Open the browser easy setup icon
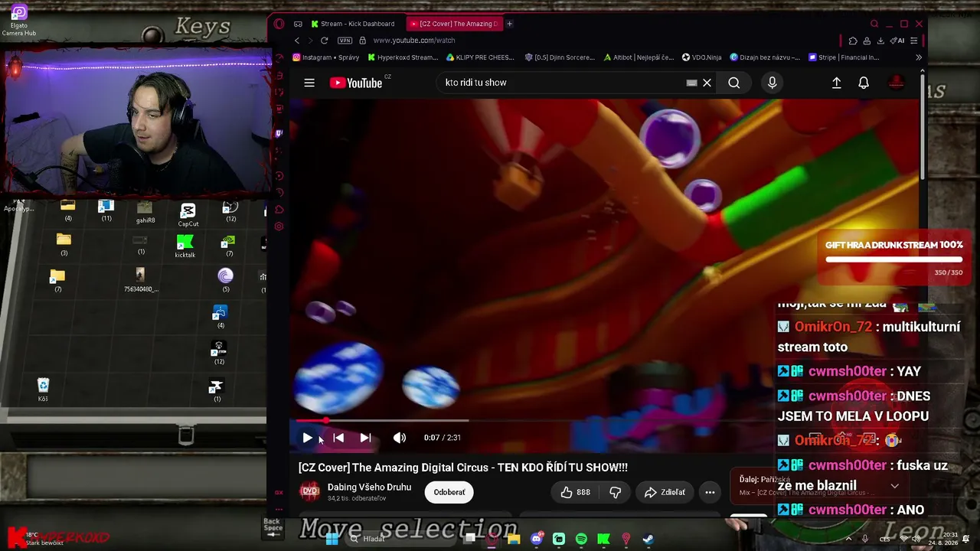This screenshot has height=551, width=980. (913, 41)
